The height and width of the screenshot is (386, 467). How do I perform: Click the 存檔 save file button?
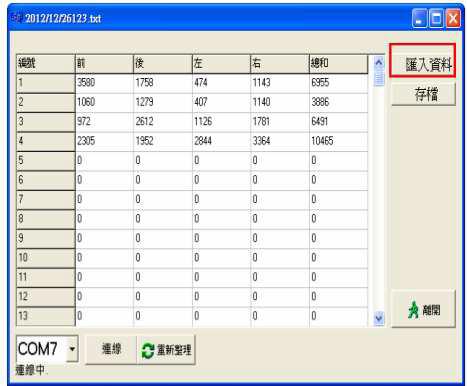[x=423, y=94]
